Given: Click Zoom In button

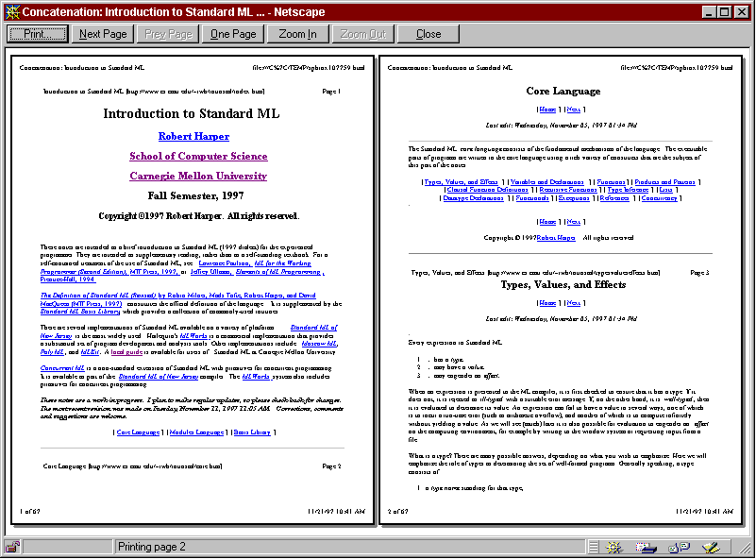Looking at the screenshot, I should (x=298, y=34).
